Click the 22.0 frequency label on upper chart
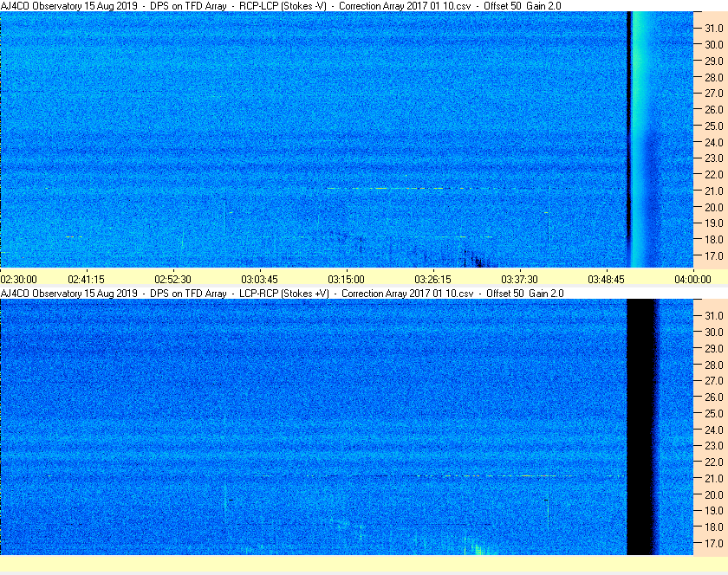Screen dimensions: 728x575 point(714,175)
